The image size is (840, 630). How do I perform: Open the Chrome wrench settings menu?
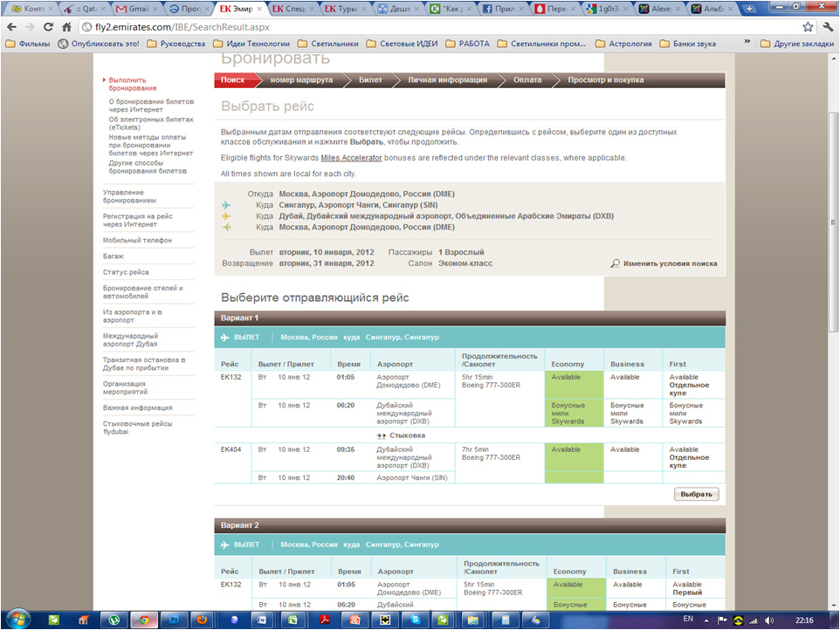tap(828, 27)
